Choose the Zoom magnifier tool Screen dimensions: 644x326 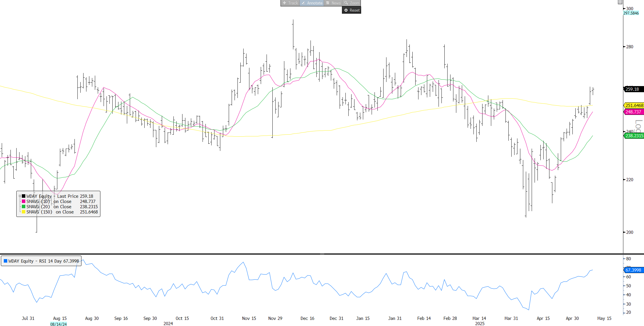coord(352,3)
